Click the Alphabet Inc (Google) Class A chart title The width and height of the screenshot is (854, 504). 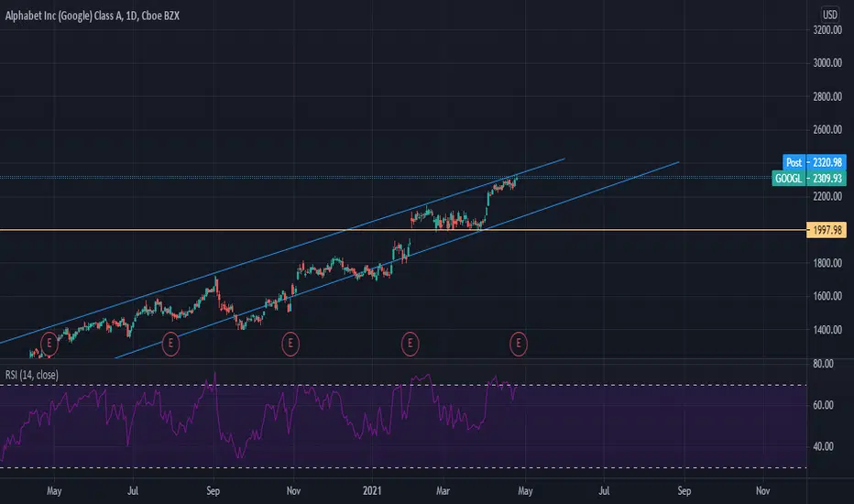point(92,16)
